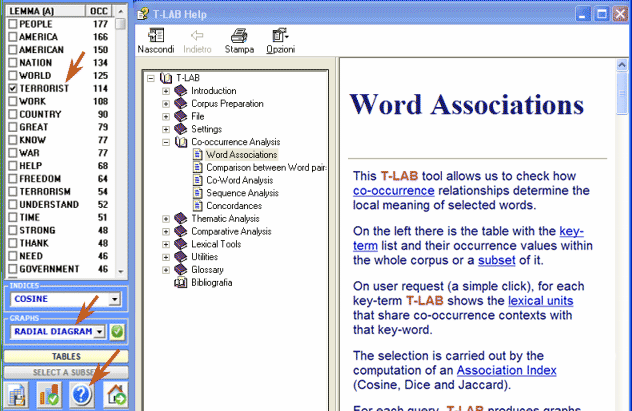The width and height of the screenshot is (632, 411).
Task: Check the NATION lemma checkbox
Action: pyautogui.click(x=13, y=63)
